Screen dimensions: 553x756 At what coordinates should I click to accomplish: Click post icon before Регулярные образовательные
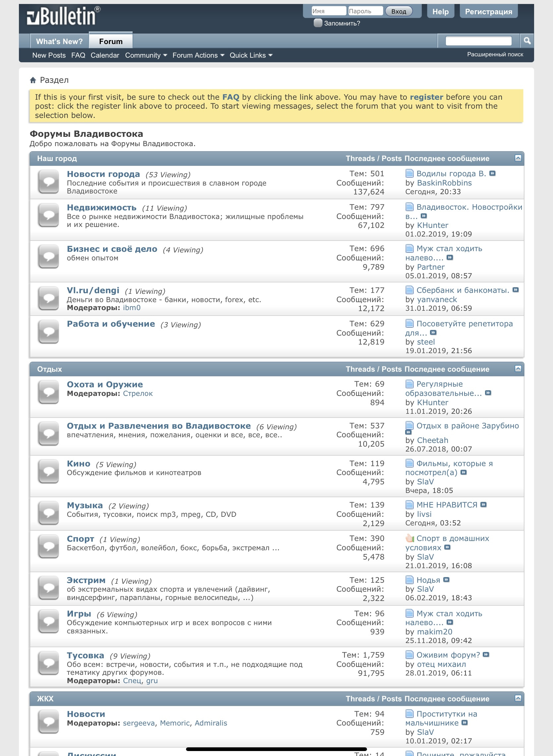point(409,384)
